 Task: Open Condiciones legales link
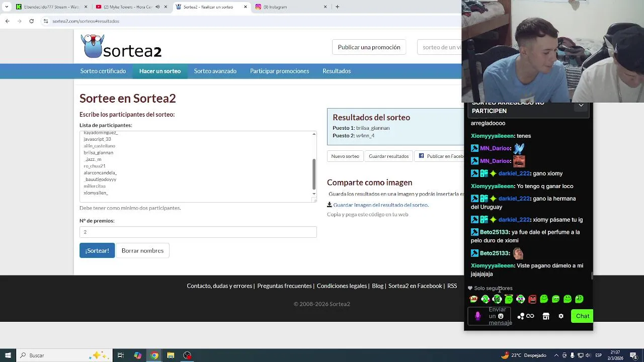(x=342, y=286)
